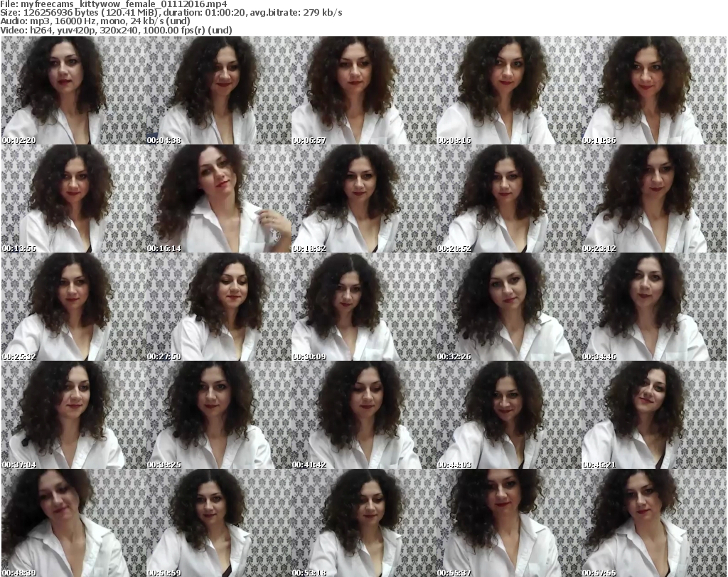This screenshot has width=728, height=577.
Task: Click the frame timestamped 00:53:18
Action: (x=363, y=523)
